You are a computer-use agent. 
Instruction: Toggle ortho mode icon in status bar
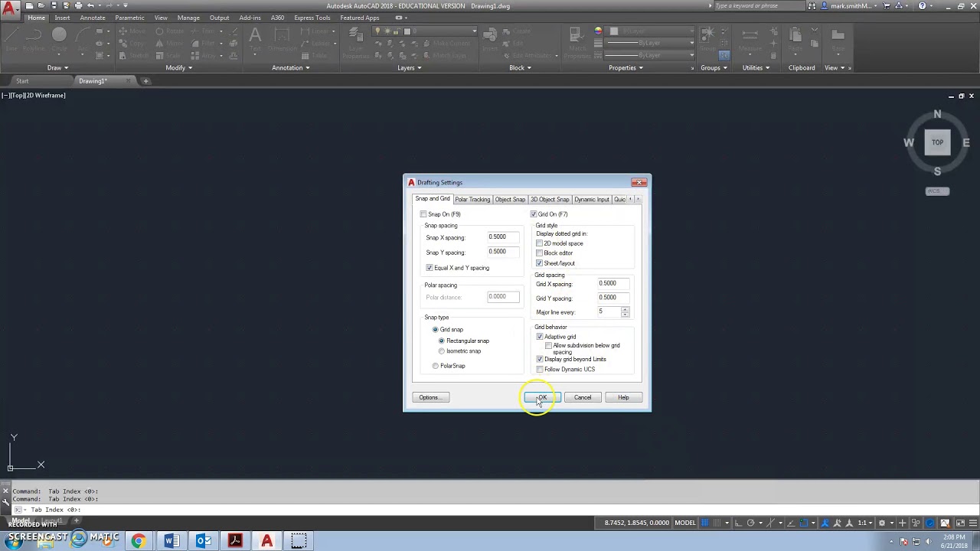click(737, 523)
